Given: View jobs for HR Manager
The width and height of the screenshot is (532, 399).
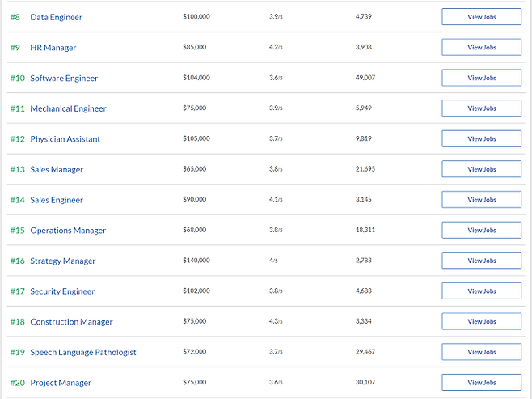Looking at the screenshot, I should tap(481, 47).
